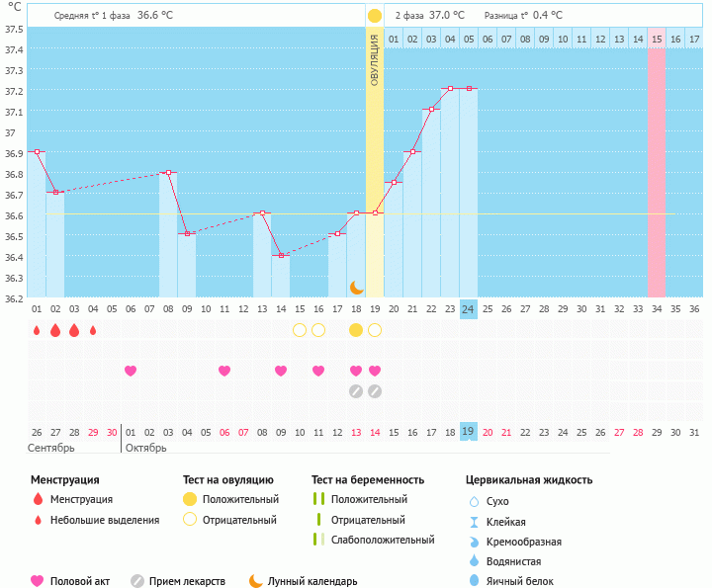The width and height of the screenshot is (712, 588).
Task: Click the 36.4 temperature point on day 14
Action: [281, 255]
